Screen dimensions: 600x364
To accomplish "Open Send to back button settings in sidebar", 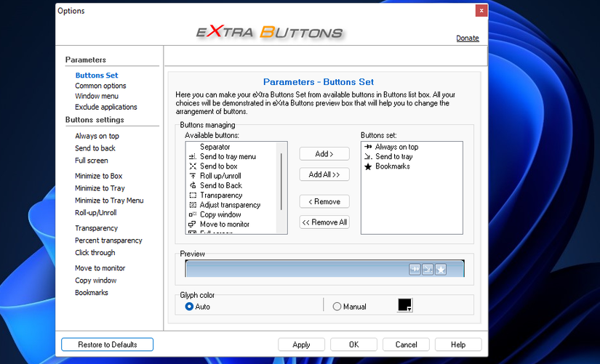I will (95, 148).
